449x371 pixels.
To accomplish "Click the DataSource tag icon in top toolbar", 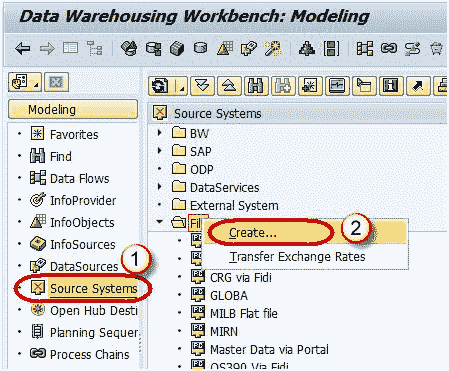I will pos(249,48).
